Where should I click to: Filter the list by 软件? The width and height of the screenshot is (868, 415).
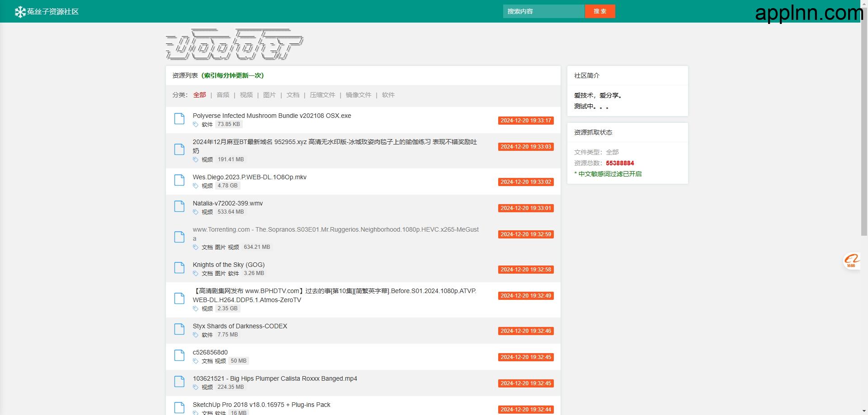tap(388, 95)
